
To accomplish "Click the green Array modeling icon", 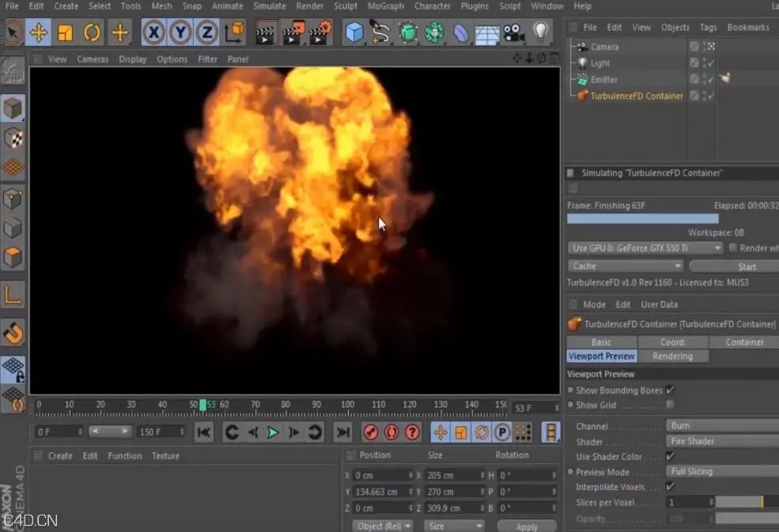I will click(434, 32).
